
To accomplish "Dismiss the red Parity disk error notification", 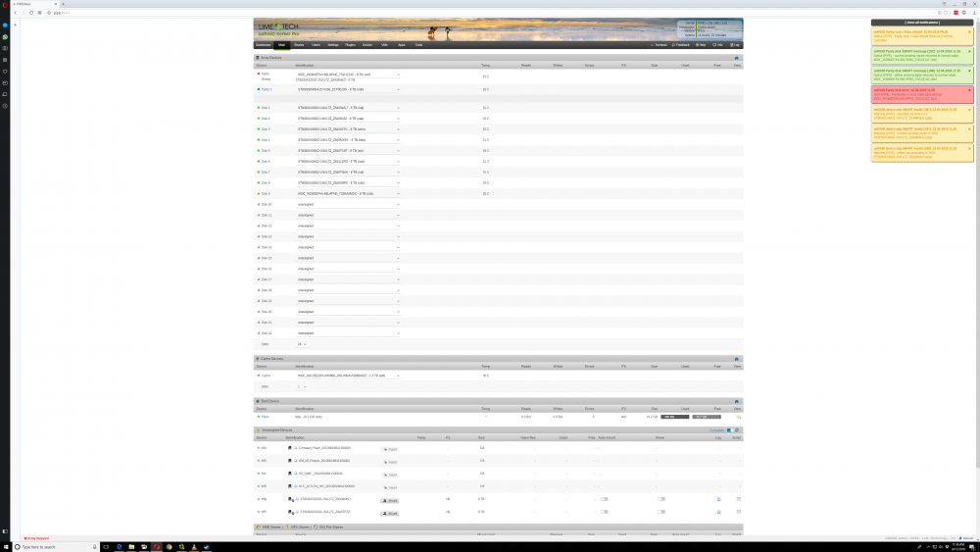I will coord(969,90).
